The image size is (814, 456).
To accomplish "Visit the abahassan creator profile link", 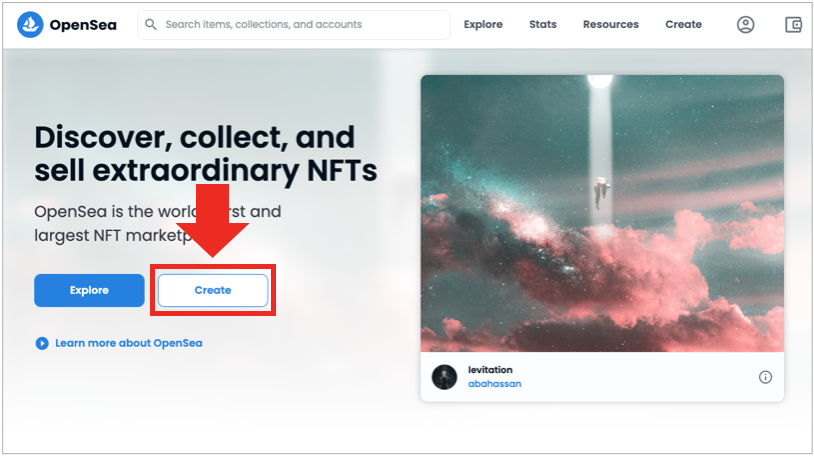I will [x=495, y=384].
